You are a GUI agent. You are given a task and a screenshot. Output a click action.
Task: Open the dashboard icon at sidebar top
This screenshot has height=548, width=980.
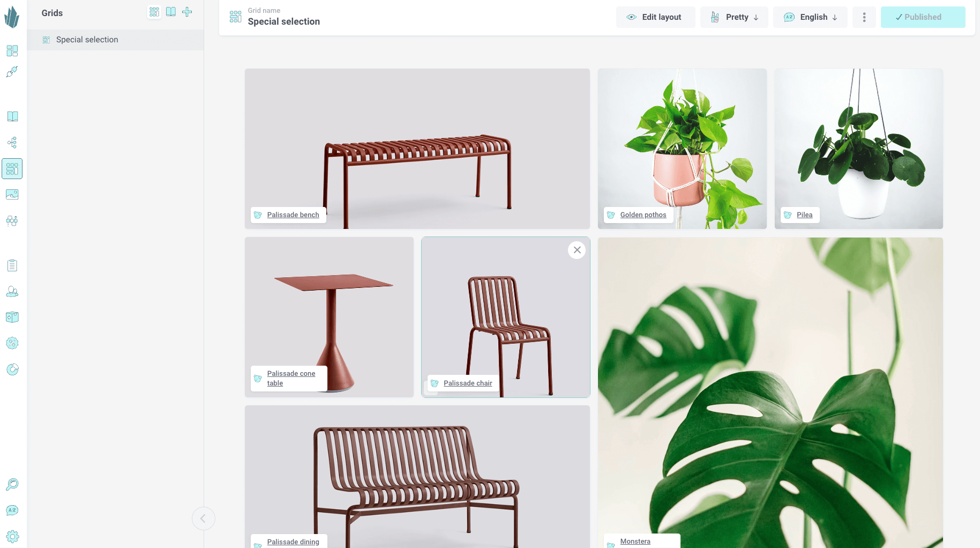click(x=12, y=51)
